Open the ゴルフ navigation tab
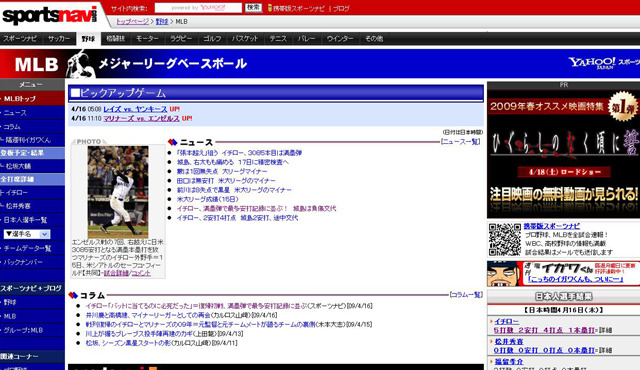 [212, 39]
